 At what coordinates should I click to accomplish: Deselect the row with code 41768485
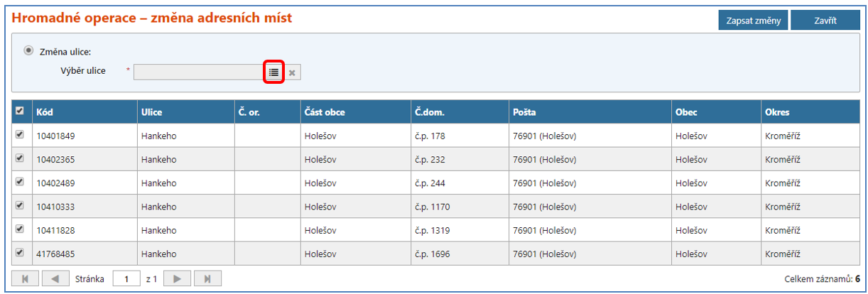[x=20, y=253]
